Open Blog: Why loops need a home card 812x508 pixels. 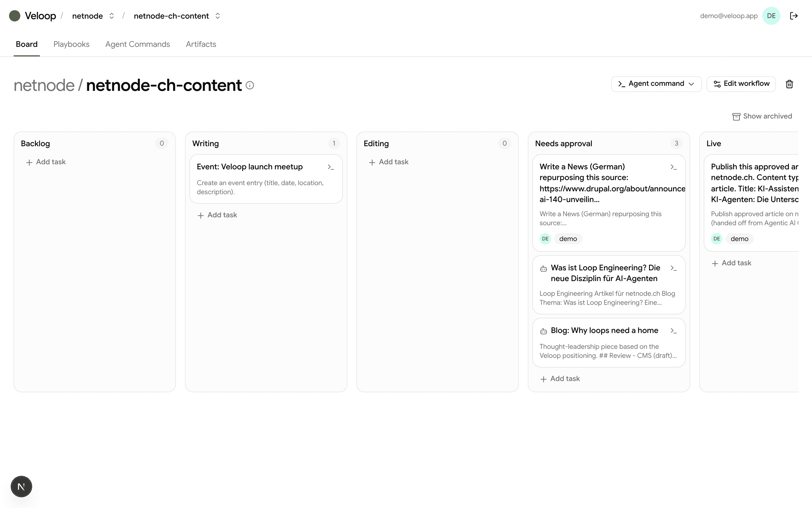coord(609,343)
